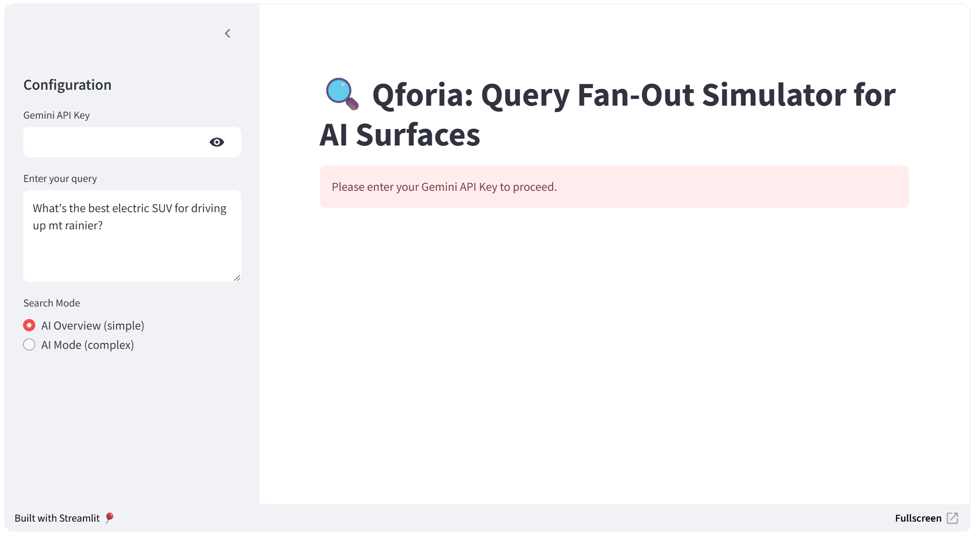The width and height of the screenshot is (980, 543).
Task: Click inside the query text area
Action: pyautogui.click(x=132, y=236)
